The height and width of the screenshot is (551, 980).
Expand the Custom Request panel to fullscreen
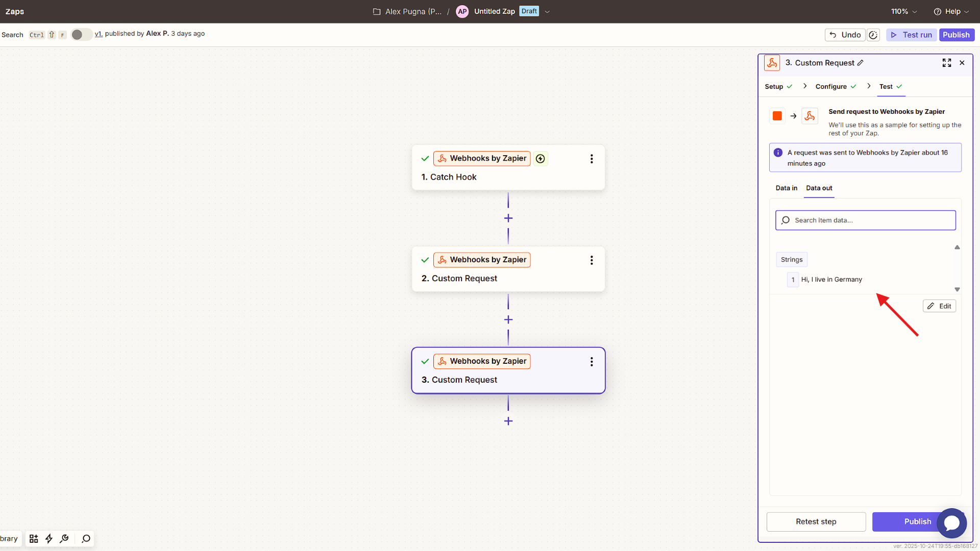[x=947, y=62]
